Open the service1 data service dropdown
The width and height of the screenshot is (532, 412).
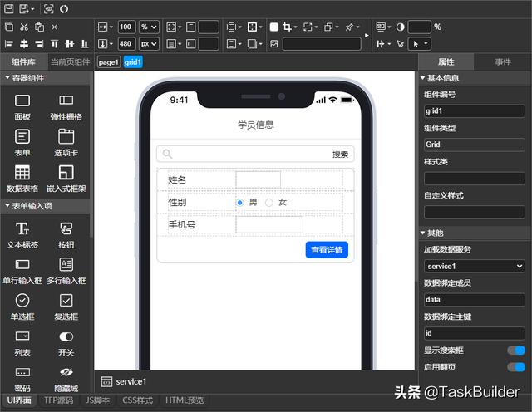tap(474, 266)
